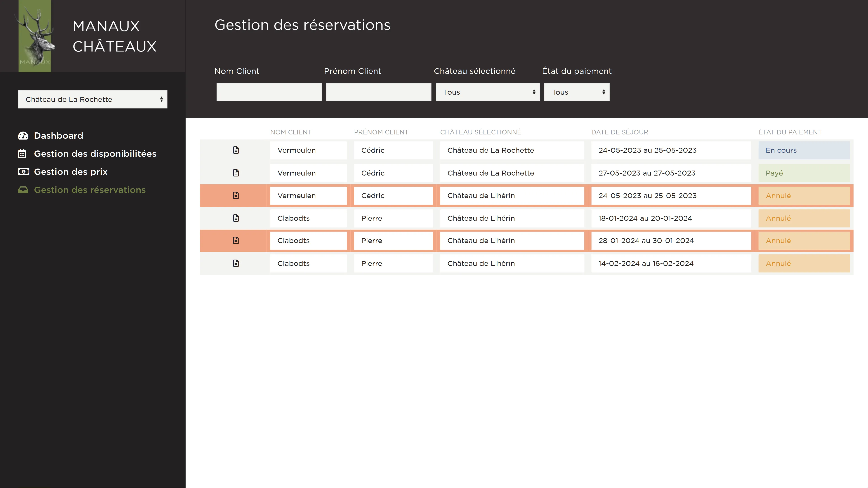Viewport: 868px width, 488px height.
Task: Select Gestion des réservations menu item
Action: (90, 190)
